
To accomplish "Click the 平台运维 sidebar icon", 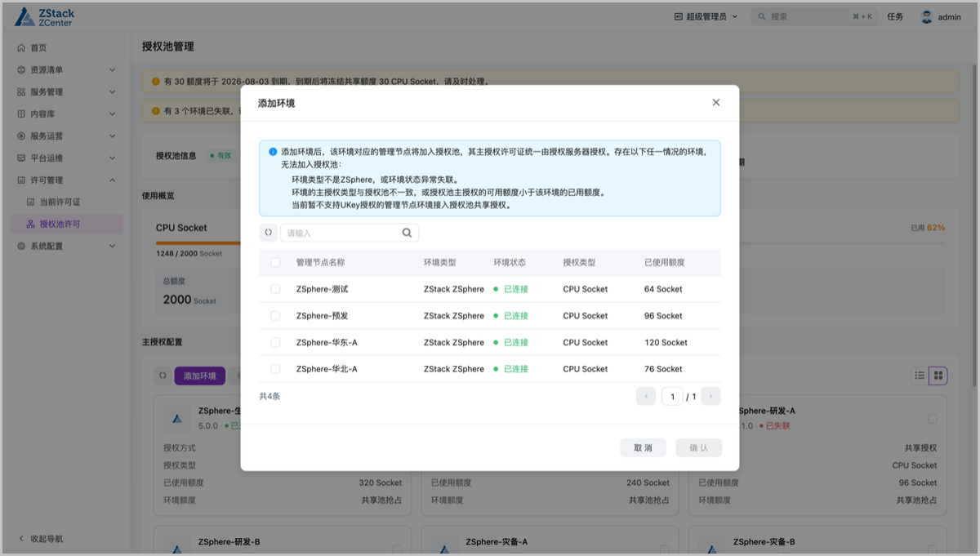I will (22, 158).
